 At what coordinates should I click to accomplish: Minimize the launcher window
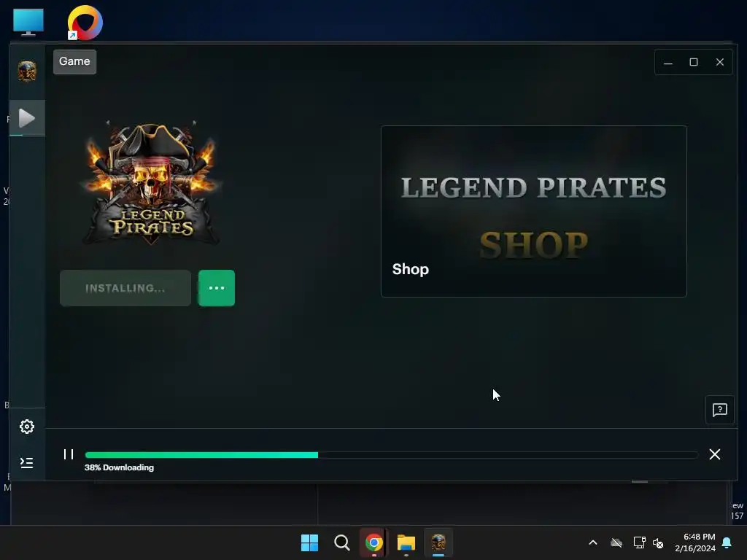click(x=668, y=63)
